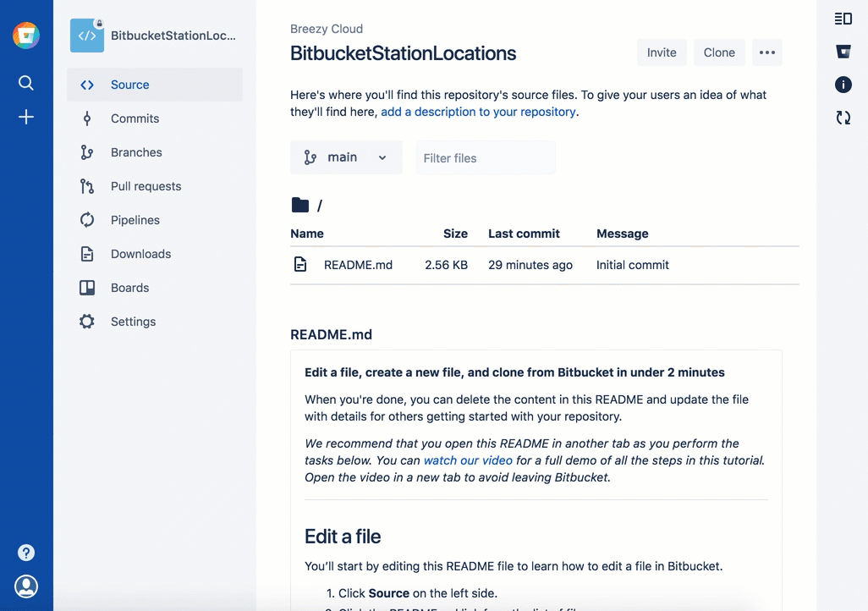Expand the ellipsis actions menu
This screenshot has width=868, height=611.
[x=767, y=52]
